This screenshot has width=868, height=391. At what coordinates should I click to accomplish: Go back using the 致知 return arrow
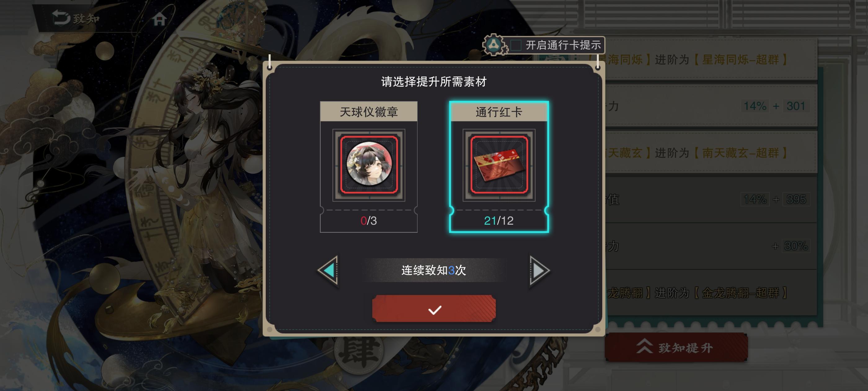[x=61, y=18]
